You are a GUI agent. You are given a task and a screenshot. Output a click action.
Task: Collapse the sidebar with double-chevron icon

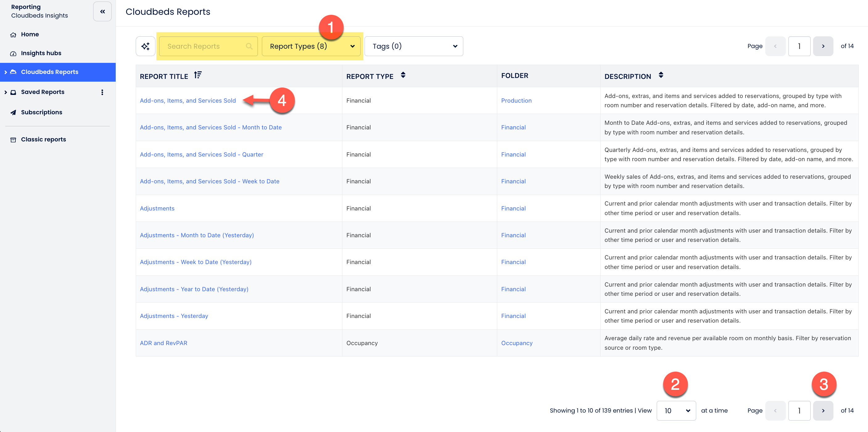tap(102, 11)
